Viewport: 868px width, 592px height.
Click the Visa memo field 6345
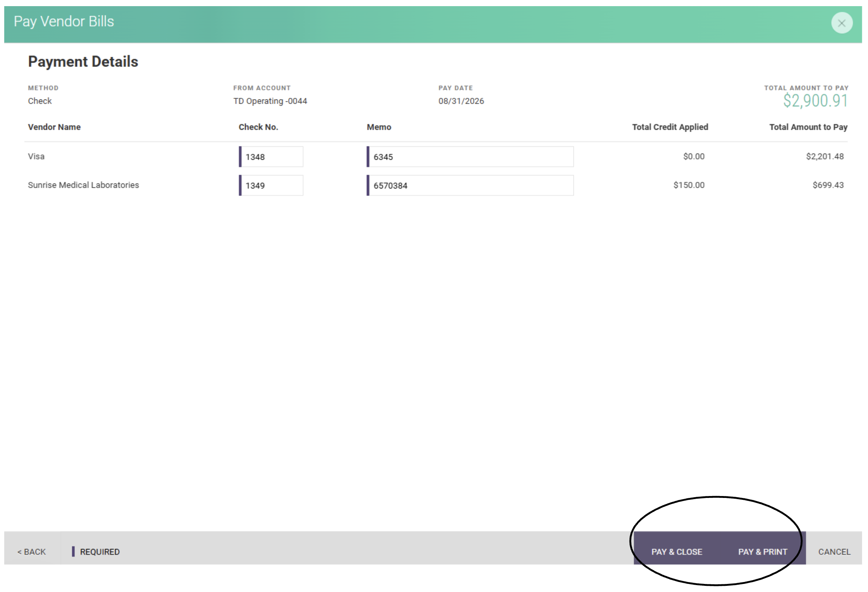click(470, 157)
